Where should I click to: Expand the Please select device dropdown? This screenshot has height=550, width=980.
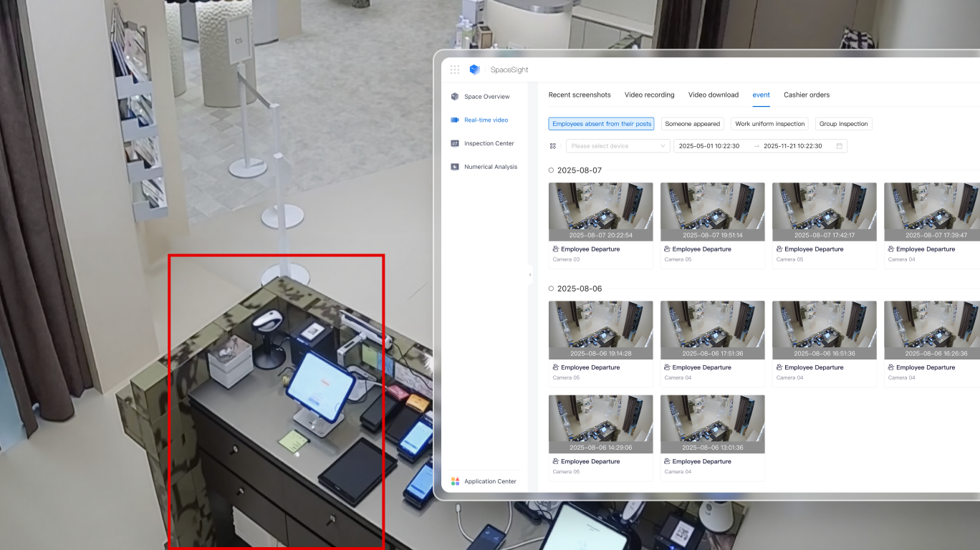(618, 146)
